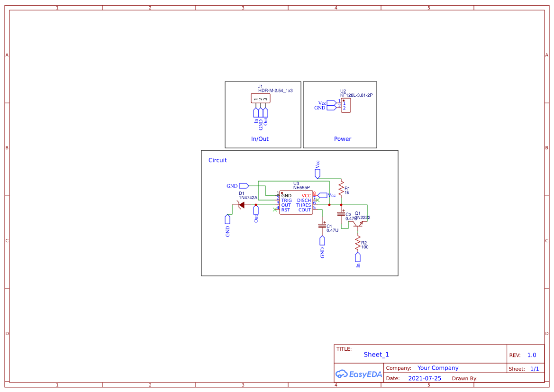This screenshot has width=554, height=392.
Task: Select header symbol J1 HDR-M-2.54_1x3
Action: 260,98
